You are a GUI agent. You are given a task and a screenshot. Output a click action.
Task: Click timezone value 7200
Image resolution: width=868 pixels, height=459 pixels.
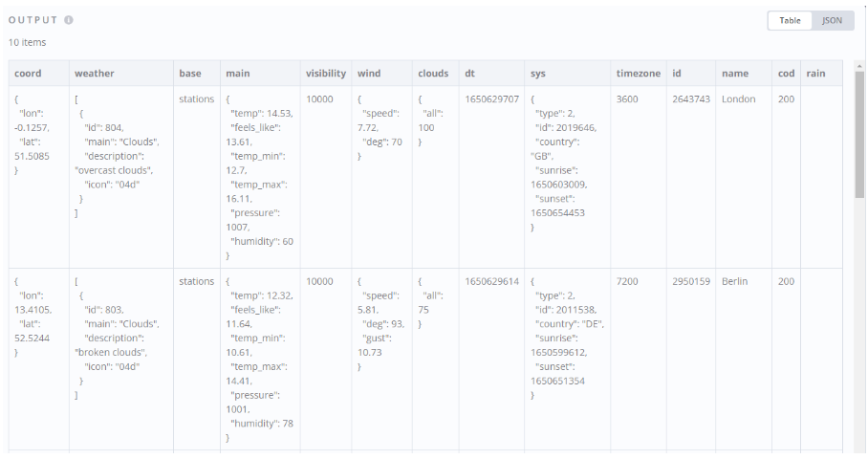pos(627,281)
